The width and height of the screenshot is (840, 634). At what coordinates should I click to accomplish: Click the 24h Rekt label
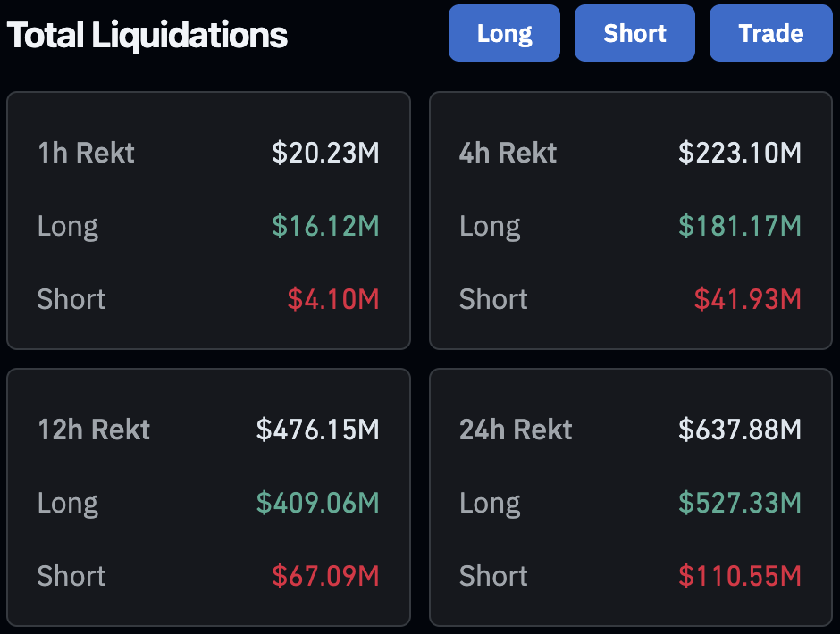pos(516,430)
